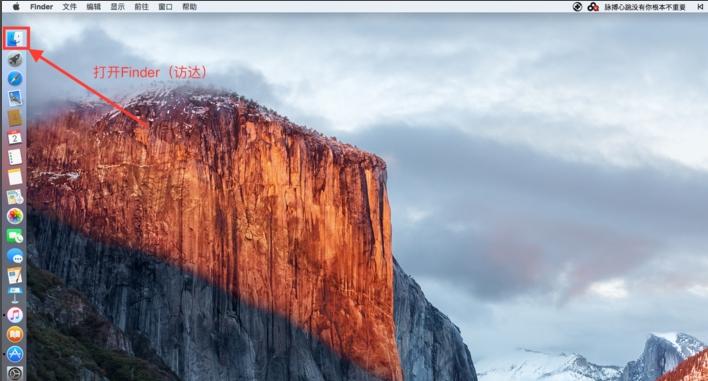
Task: Open the Apple menu
Action: (16, 6)
